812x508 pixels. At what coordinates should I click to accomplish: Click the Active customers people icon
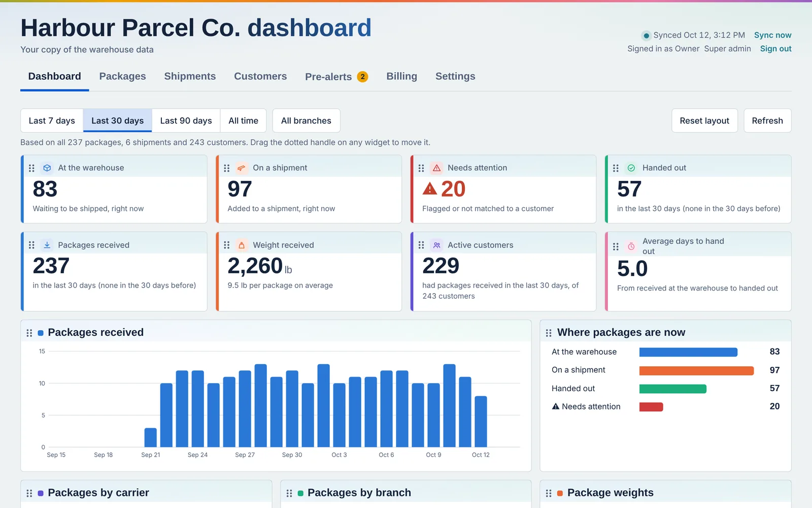436,245
